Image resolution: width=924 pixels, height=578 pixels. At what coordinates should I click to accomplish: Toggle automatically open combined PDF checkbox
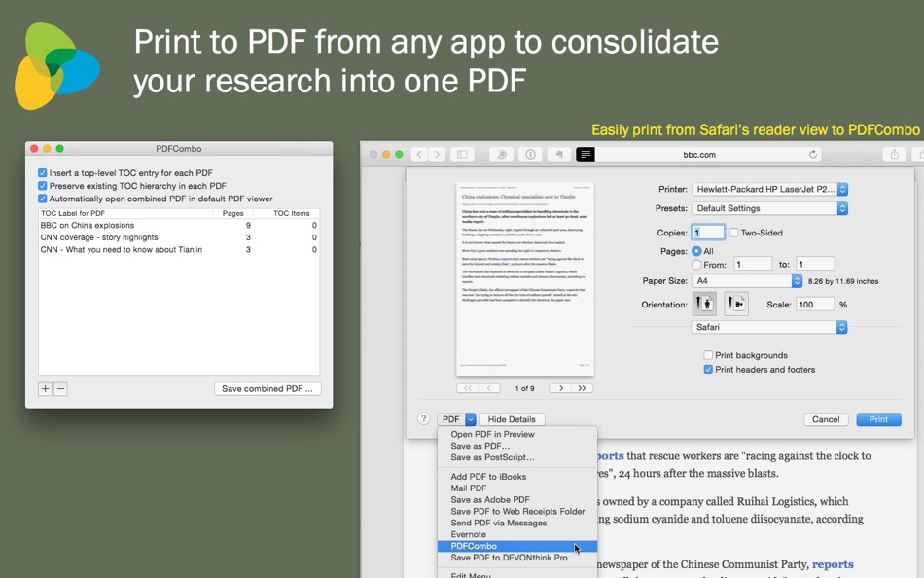(x=43, y=199)
